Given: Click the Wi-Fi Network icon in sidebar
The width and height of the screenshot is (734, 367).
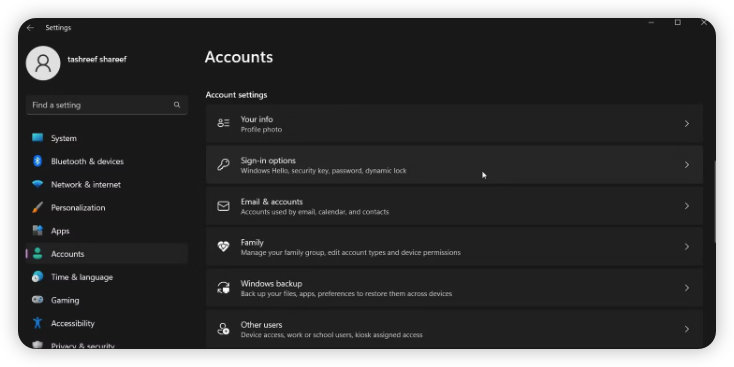Looking at the screenshot, I should [37, 184].
